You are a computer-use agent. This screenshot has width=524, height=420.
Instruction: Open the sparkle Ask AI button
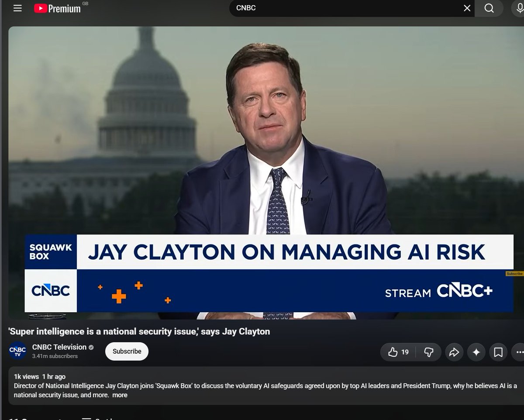(x=476, y=352)
